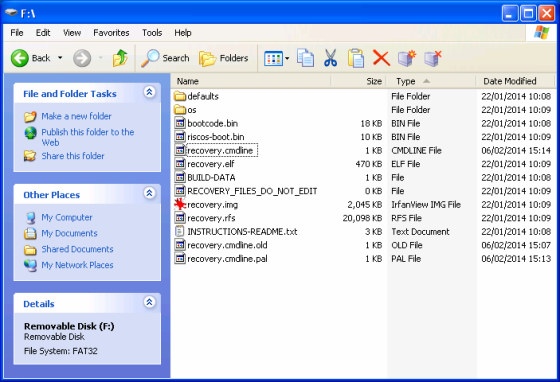This screenshot has width=560, height=382.
Task: Open My Computer link
Action: click(67, 217)
